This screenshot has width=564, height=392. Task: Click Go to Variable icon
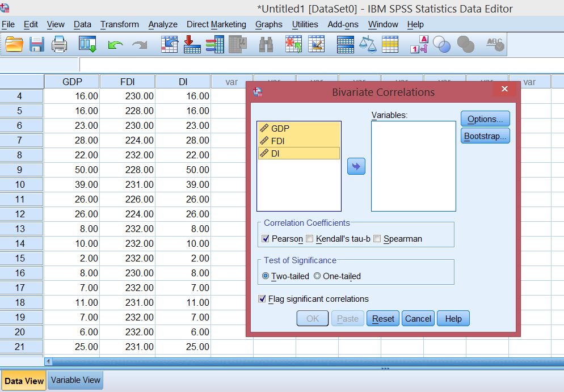click(x=192, y=45)
